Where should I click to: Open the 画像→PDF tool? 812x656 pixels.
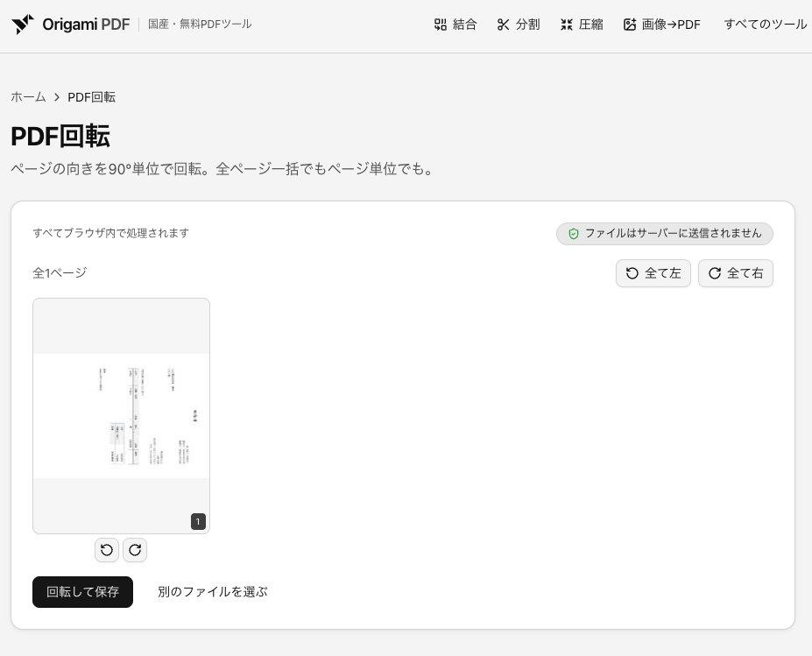pyautogui.click(x=662, y=25)
